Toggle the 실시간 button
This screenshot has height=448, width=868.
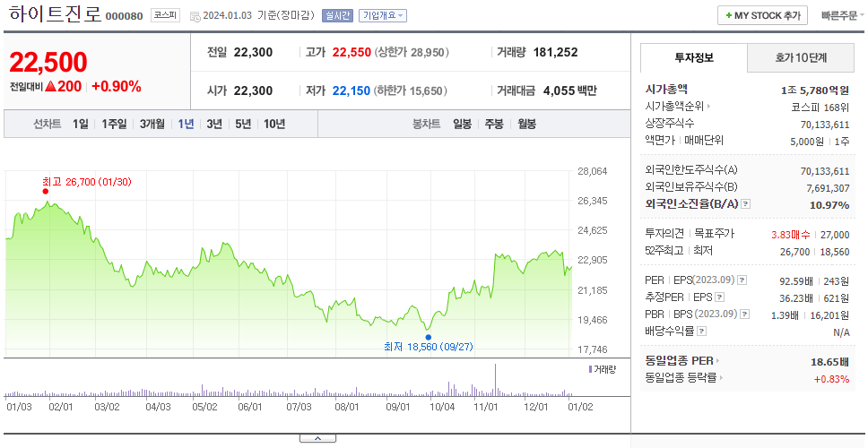(336, 15)
